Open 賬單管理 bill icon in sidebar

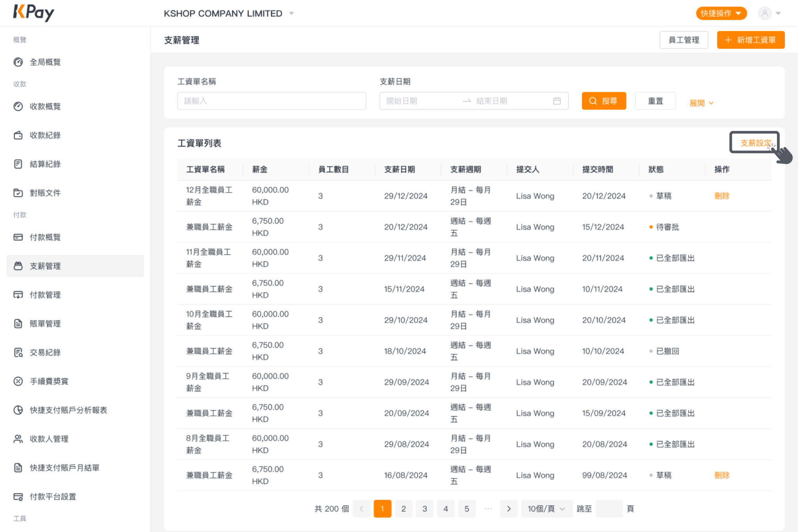[x=18, y=324]
